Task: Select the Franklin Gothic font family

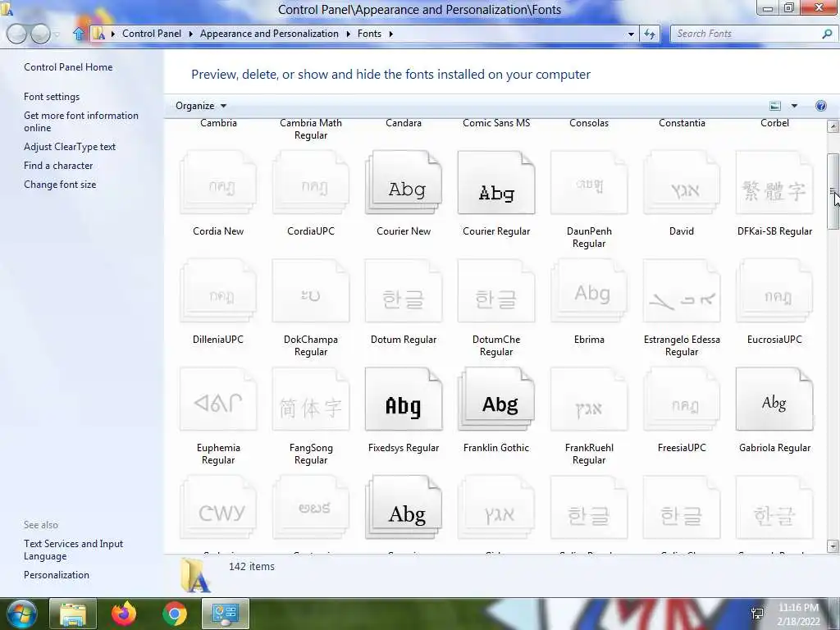Action: (x=496, y=399)
